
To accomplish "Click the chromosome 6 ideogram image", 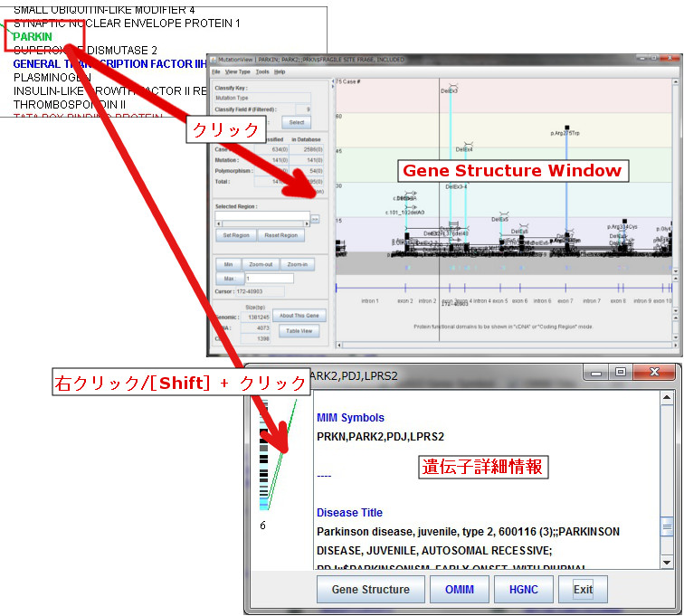I will coord(264,461).
